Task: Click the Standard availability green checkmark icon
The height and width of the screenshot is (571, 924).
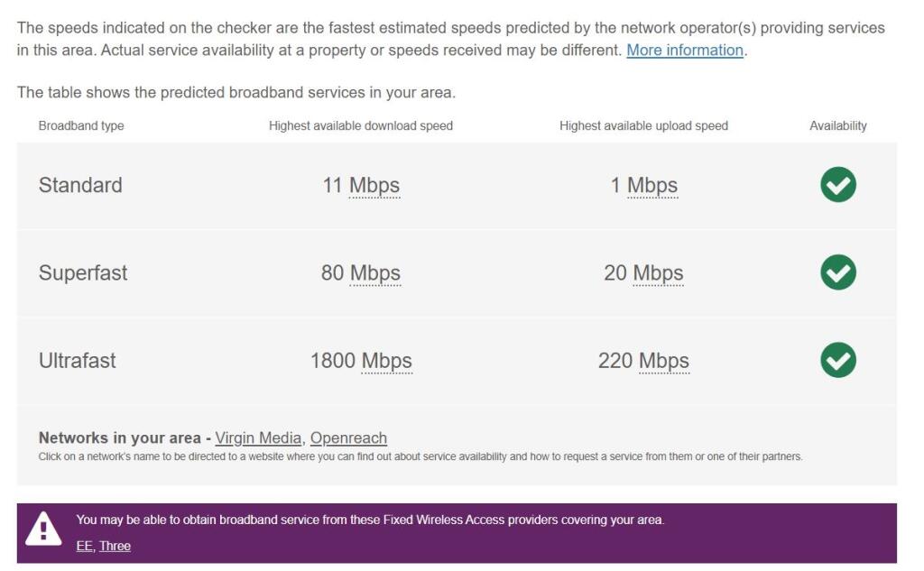Action: [x=837, y=185]
